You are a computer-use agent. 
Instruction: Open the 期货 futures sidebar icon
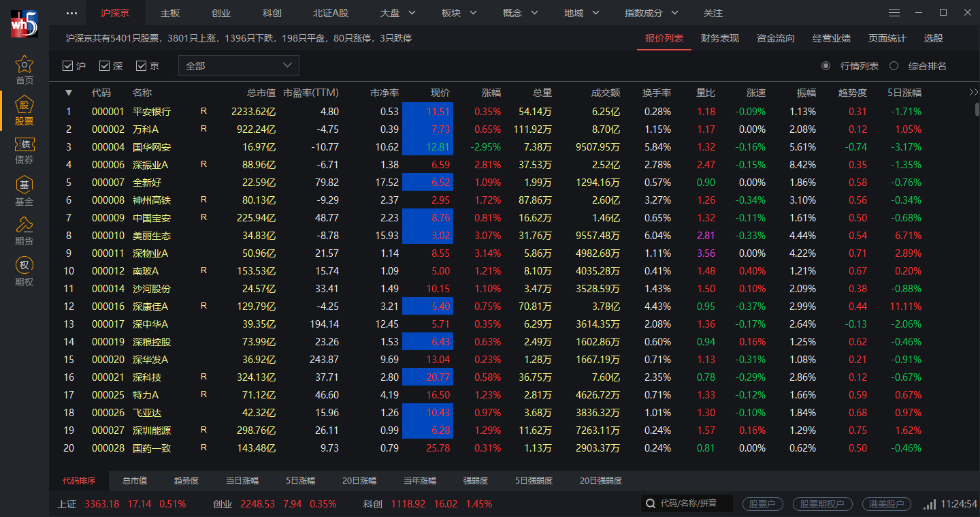pos(24,231)
